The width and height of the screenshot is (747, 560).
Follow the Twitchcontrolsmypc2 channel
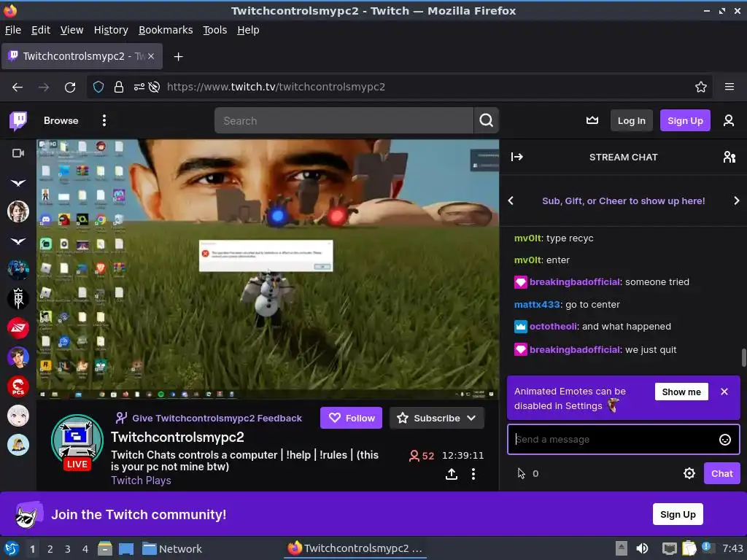pos(351,418)
